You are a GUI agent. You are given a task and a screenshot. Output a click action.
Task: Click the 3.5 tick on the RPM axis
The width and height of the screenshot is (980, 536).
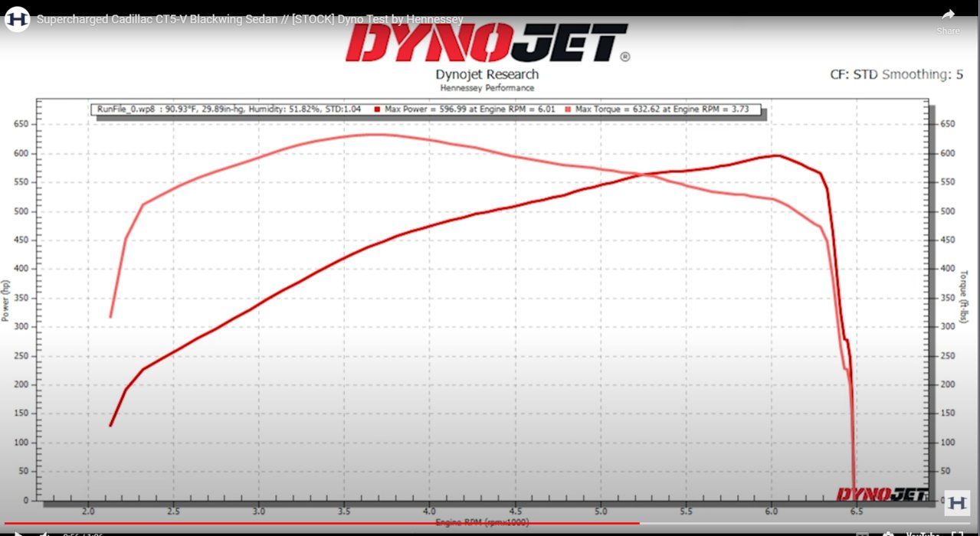(344, 511)
